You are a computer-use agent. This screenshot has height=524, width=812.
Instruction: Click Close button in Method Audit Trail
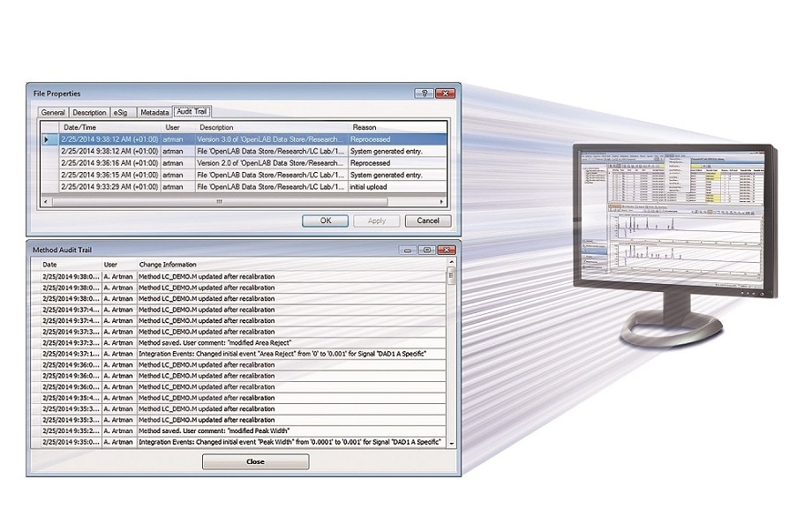pos(255,461)
